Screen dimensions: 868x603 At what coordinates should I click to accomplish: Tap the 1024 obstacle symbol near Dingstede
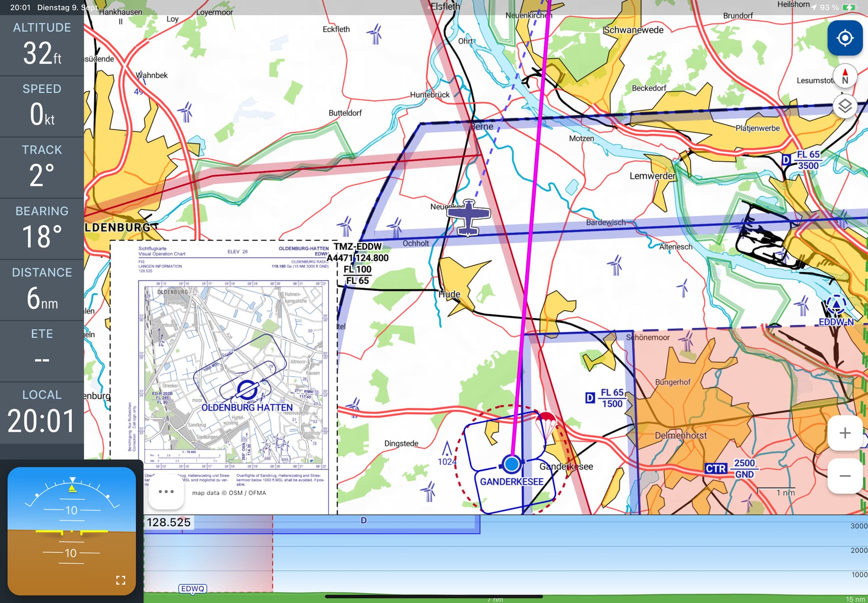[x=447, y=450]
